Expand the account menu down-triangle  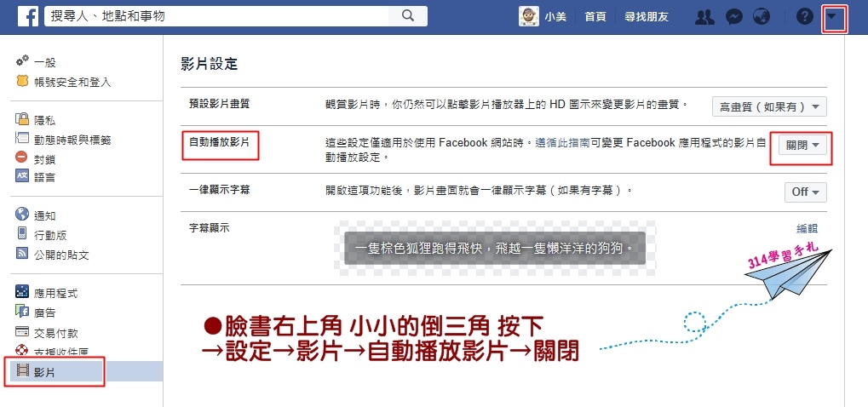[x=834, y=17]
